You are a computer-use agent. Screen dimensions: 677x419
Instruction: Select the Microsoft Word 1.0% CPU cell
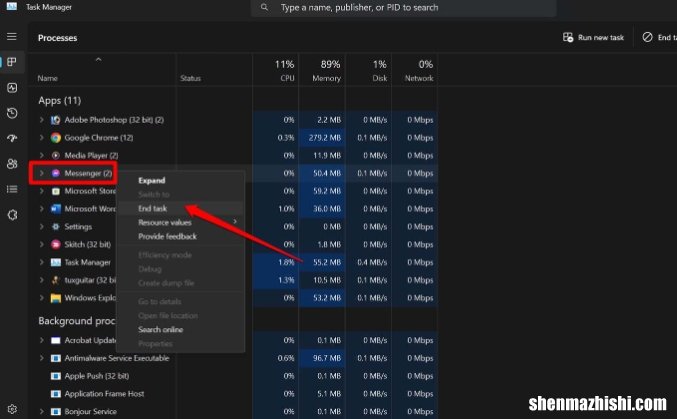click(276, 209)
